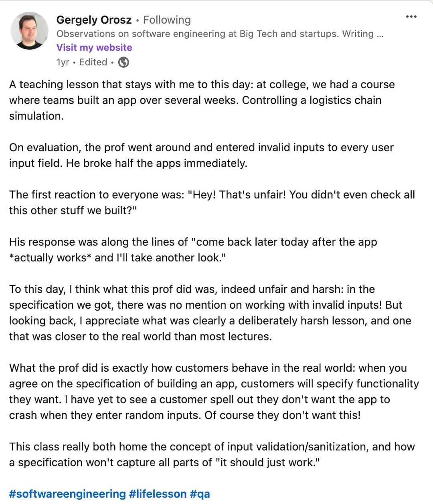Open the Gergely Orosz author name link
The image size is (433, 504).
94,20
